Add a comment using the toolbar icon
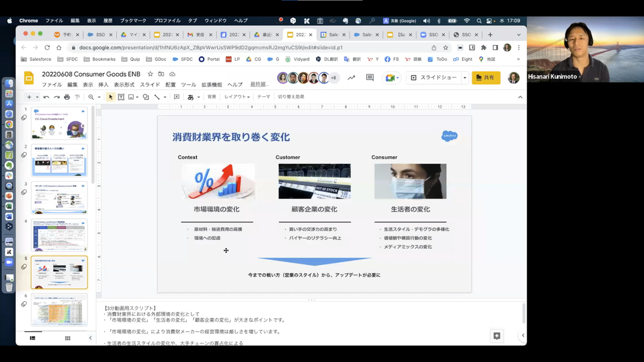 click(177, 97)
